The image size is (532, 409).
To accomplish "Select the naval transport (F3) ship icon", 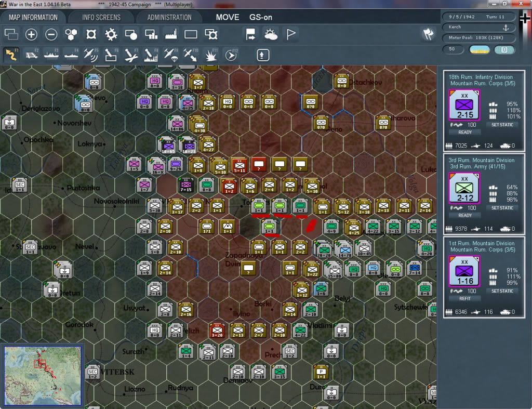I will point(51,55).
